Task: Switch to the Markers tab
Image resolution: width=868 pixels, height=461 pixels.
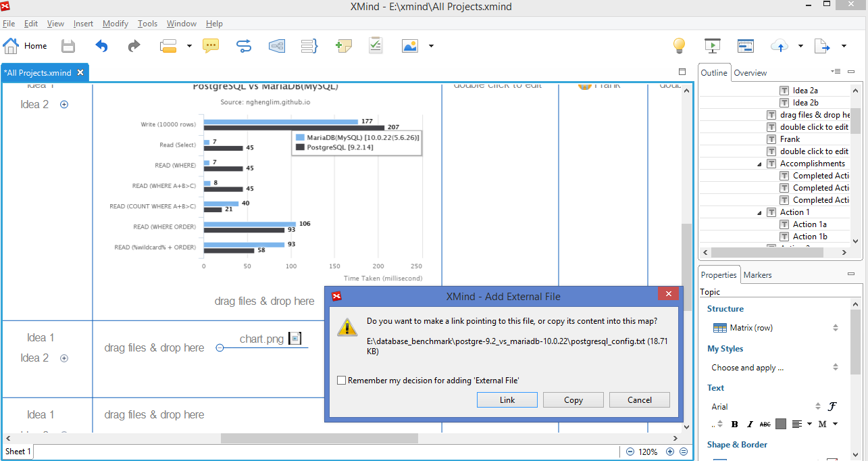Action: click(757, 275)
